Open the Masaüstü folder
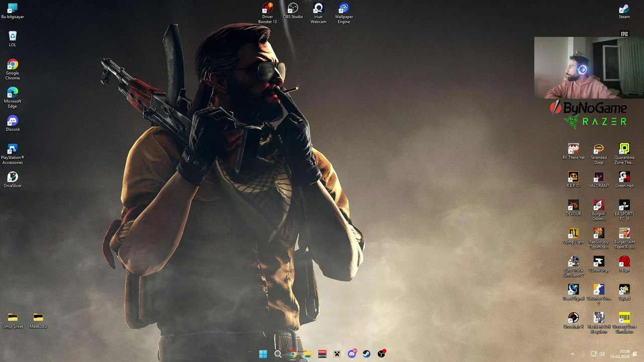The height and width of the screenshot is (362, 644). point(38,320)
